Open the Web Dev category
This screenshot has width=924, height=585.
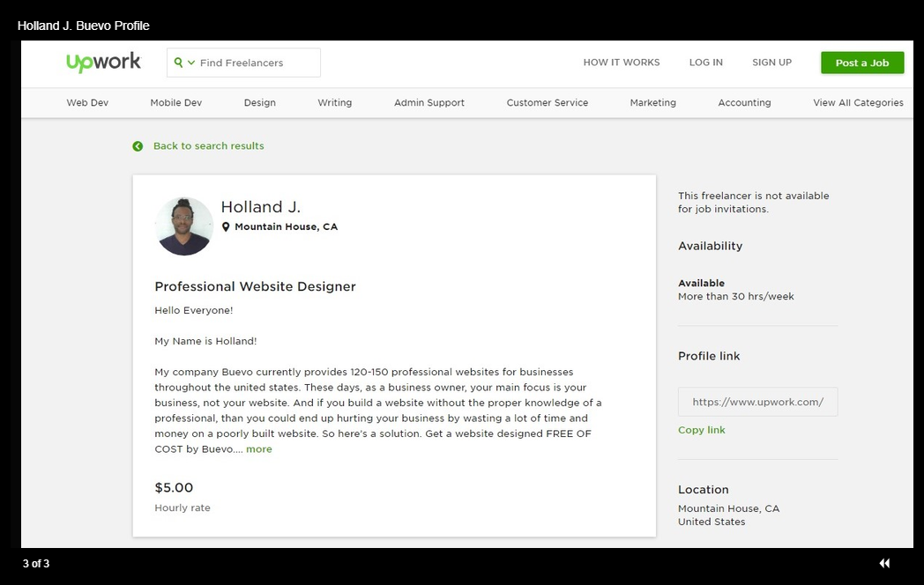click(87, 102)
